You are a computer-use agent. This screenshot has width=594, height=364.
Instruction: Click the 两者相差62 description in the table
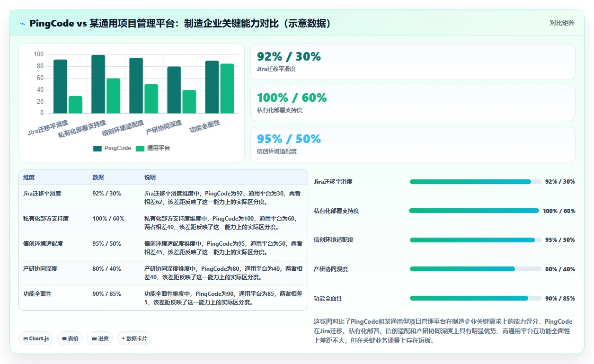pos(223,198)
